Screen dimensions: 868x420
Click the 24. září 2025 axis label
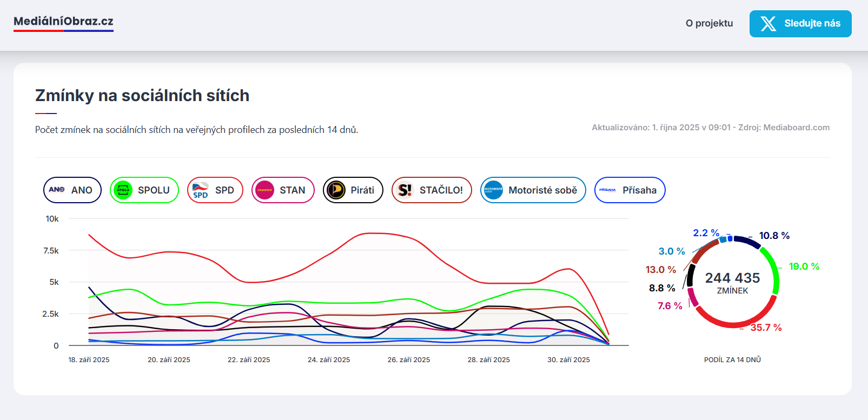(329, 360)
